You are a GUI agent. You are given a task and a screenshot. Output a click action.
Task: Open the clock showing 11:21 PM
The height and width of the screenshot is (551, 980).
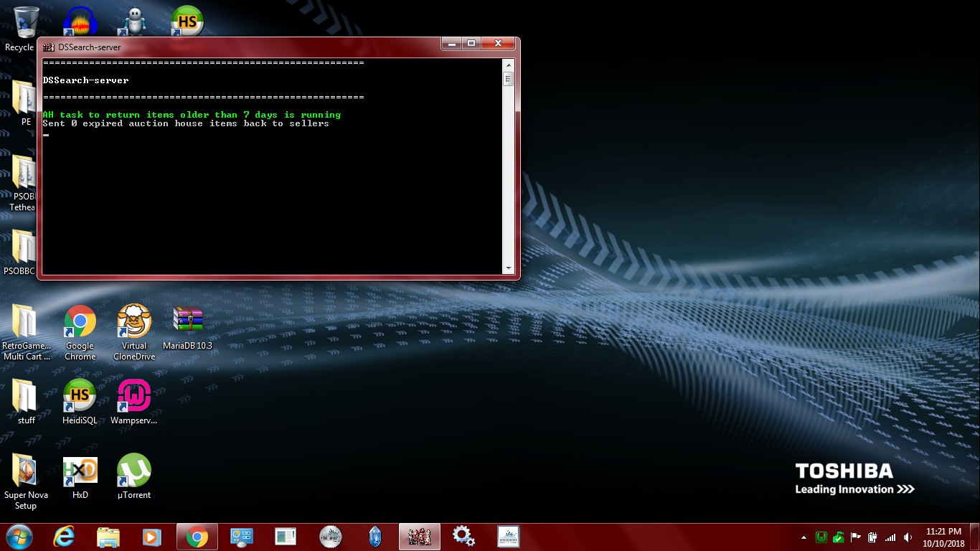(943, 537)
